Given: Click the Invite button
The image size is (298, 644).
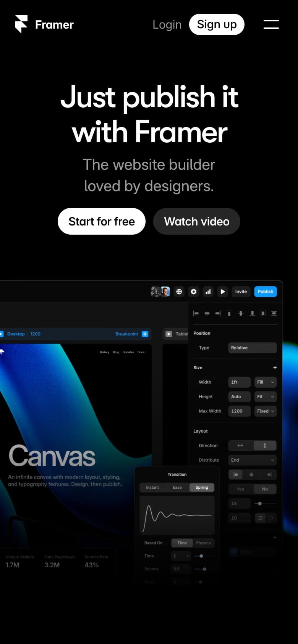Looking at the screenshot, I should pos(241,291).
